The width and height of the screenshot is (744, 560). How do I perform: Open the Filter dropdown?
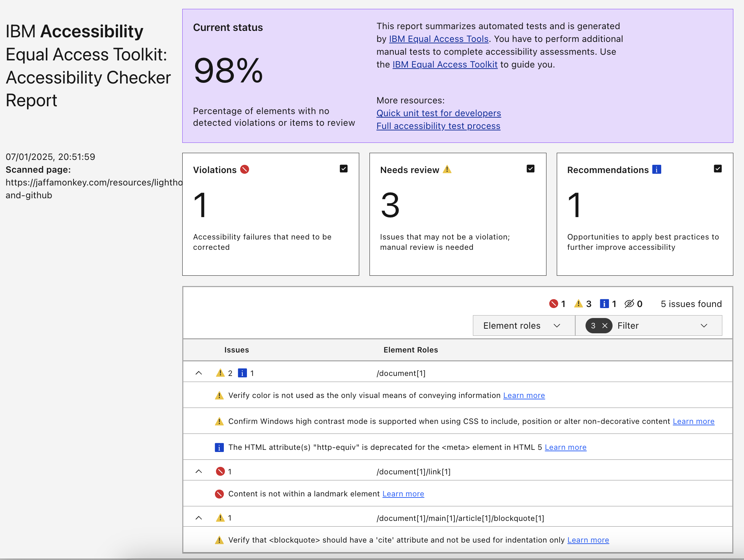[649, 325]
